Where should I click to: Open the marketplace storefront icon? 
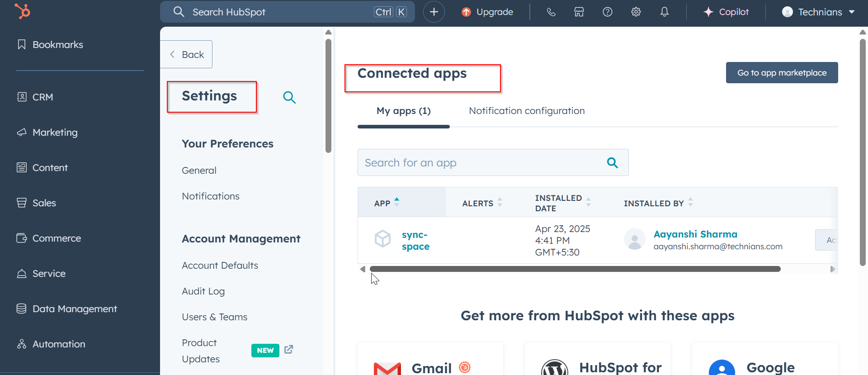579,12
